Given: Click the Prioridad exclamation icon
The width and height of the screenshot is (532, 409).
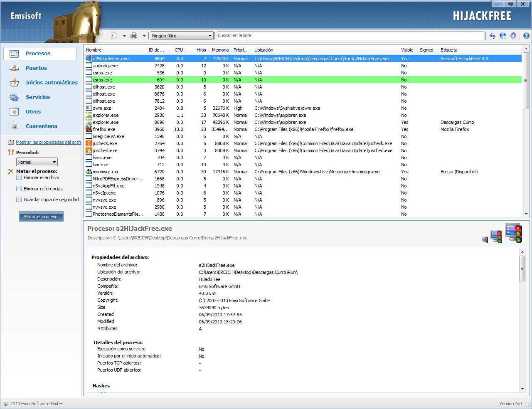Looking at the screenshot, I should tap(11, 152).
